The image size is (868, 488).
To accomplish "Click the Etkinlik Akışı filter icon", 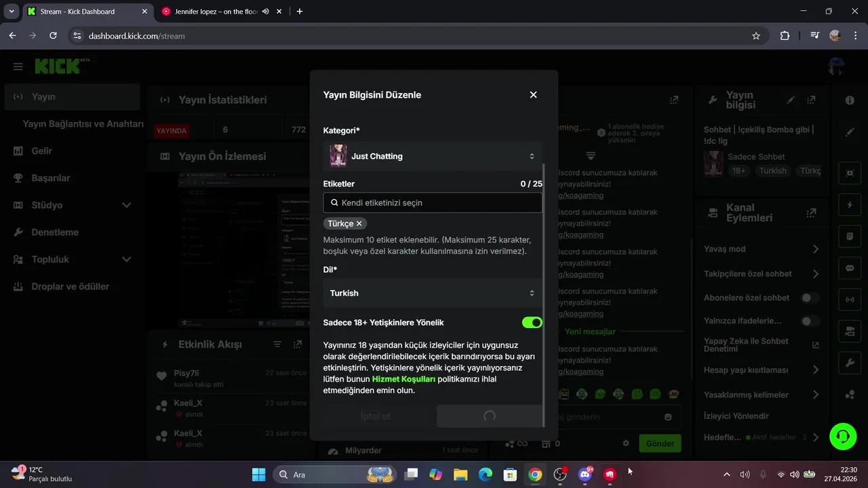I will coord(277,344).
